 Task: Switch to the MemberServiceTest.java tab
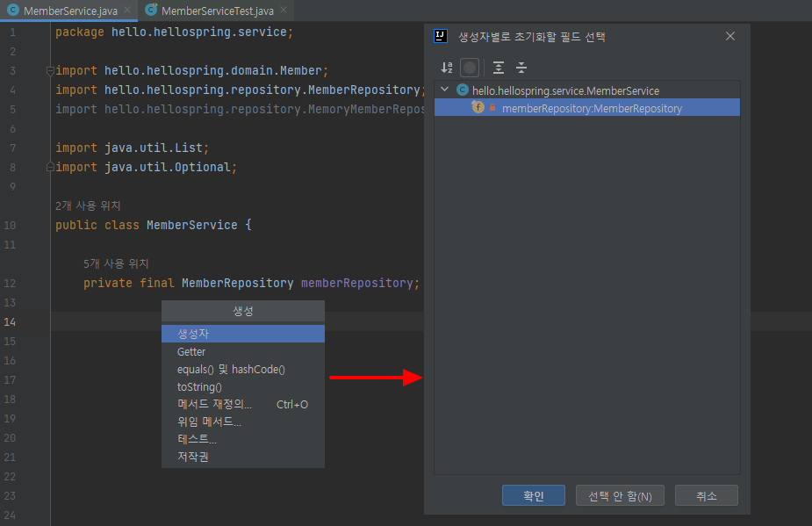[217, 11]
